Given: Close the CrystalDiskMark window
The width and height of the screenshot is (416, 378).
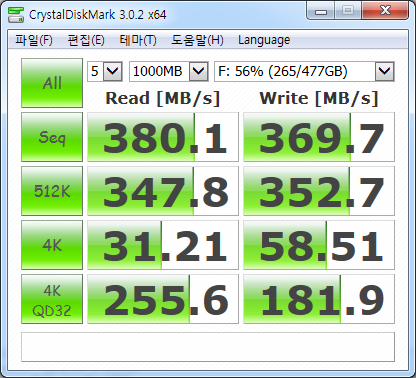Looking at the screenshot, I should 385,11.
